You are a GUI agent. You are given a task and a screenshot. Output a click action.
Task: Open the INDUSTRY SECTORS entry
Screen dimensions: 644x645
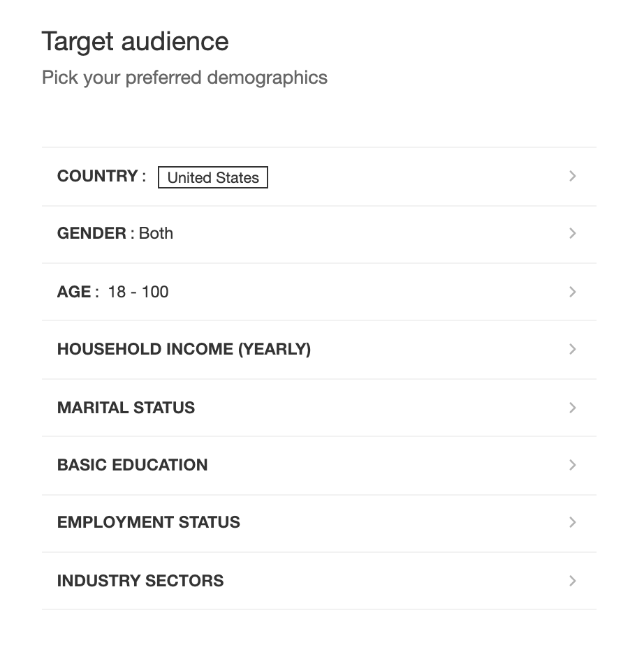140,581
